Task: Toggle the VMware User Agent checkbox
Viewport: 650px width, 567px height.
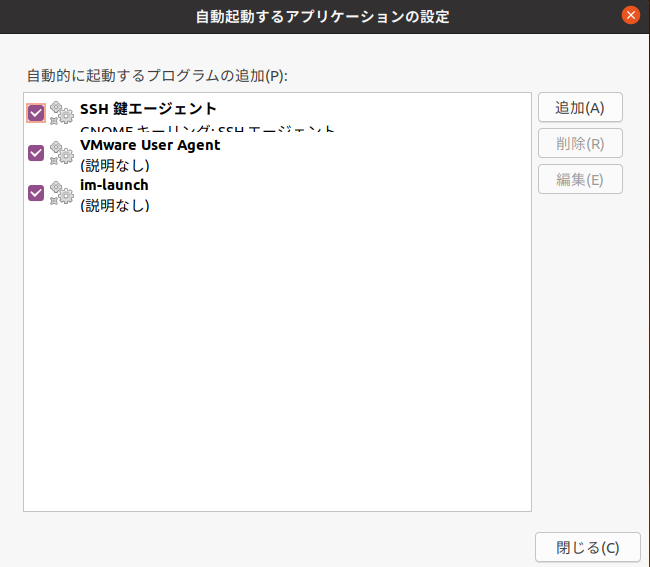Action: [x=36, y=153]
